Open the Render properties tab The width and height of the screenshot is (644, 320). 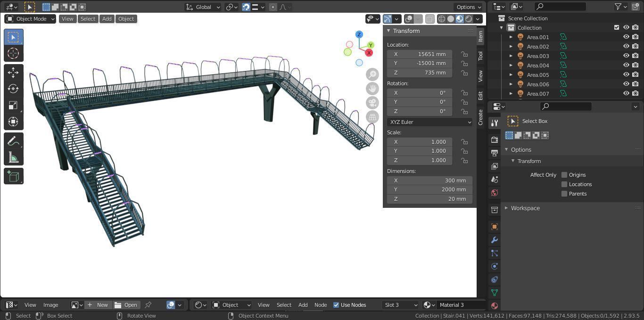click(495, 140)
